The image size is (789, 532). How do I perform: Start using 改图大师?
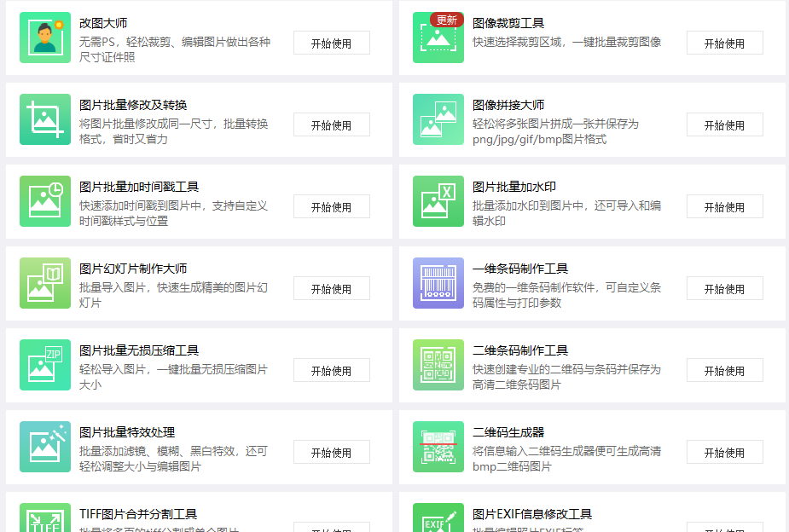point(332,43)
